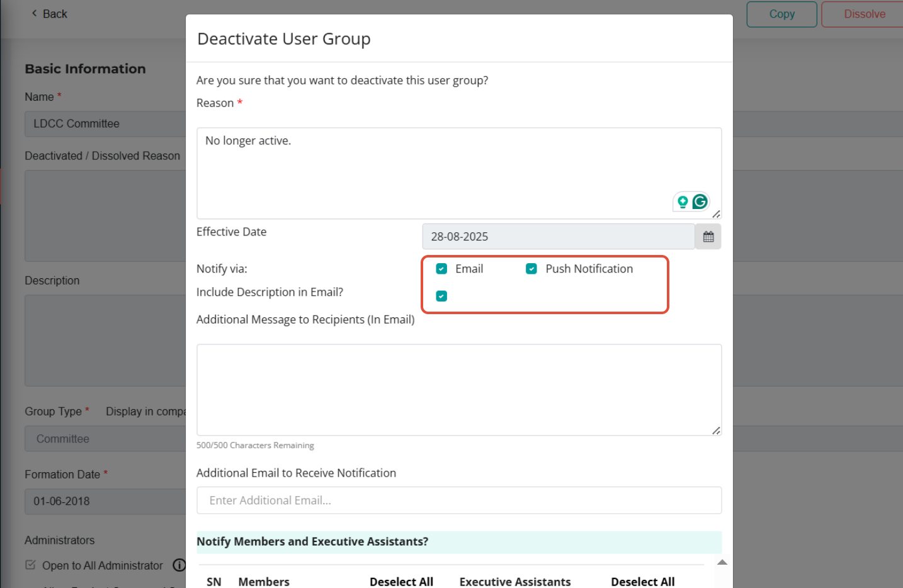Click the Reason textarea resize handle
This screenshot has width=903, height=588.
pos(716,214)
